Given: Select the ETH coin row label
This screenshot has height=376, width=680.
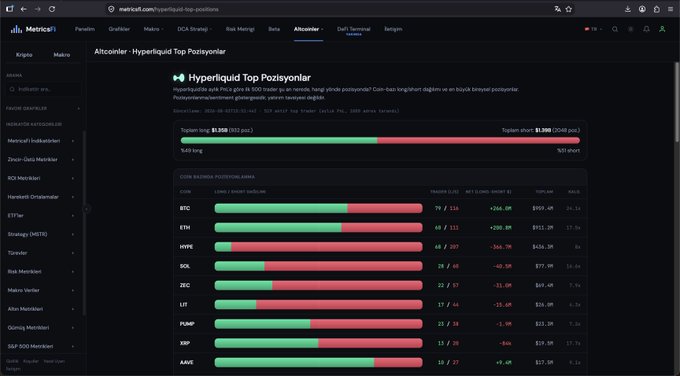Looking at the screenshot, I should click(185, 228).
